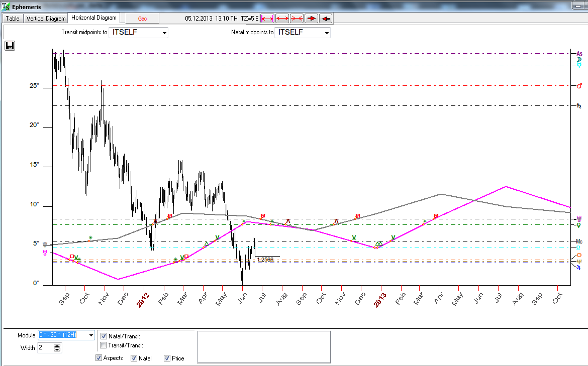The width and height of the screenshot is (588, 366).
Task: Uncheck the Natal/Transit checkbox
Action: coord(104,336)
